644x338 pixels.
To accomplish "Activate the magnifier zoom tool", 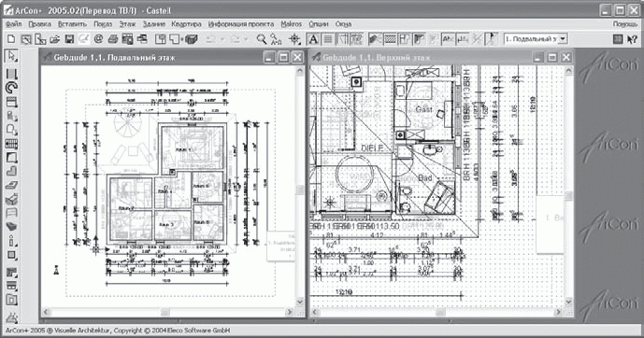I will [261, 39].
